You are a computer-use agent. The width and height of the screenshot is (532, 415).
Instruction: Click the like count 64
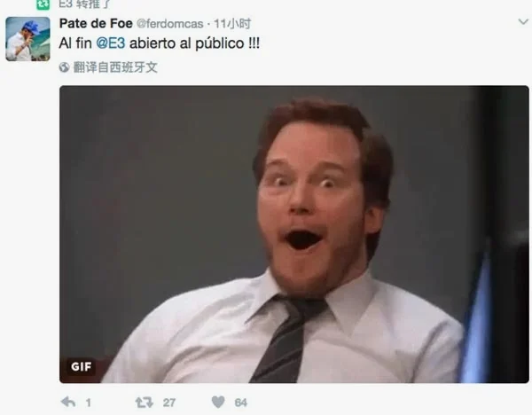tap(241, 403)
